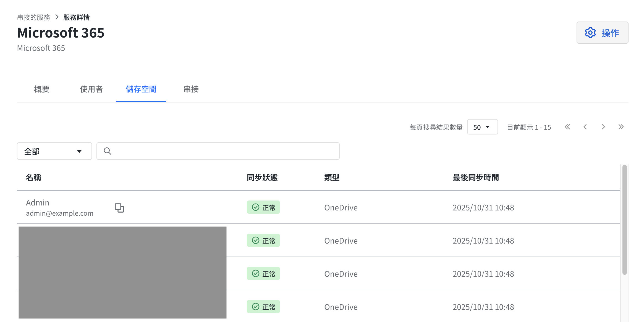Screen dimensions: 644x322
Task: Click the 串接的服務 breadcrumb link
Action: [33, 17]
